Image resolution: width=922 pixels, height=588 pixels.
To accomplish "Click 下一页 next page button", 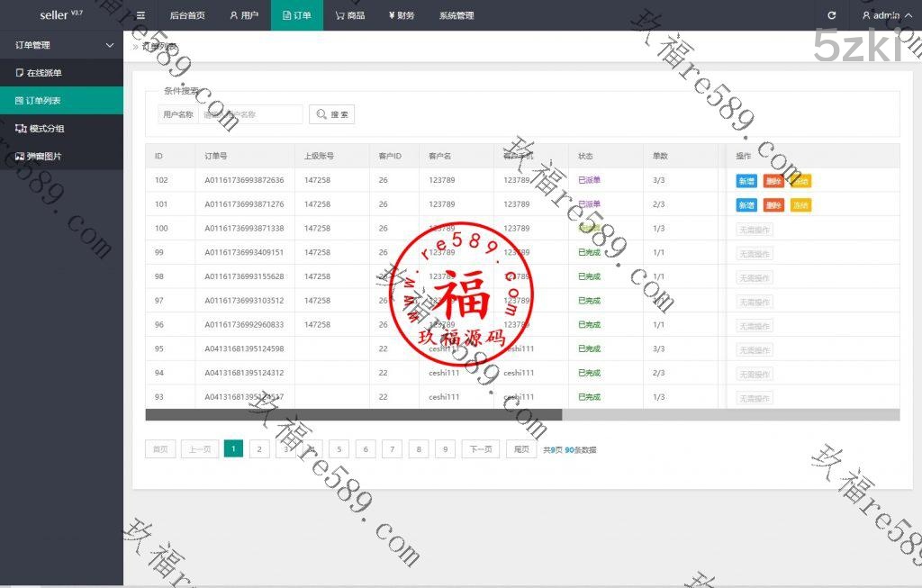I will [x=481, y=449].
